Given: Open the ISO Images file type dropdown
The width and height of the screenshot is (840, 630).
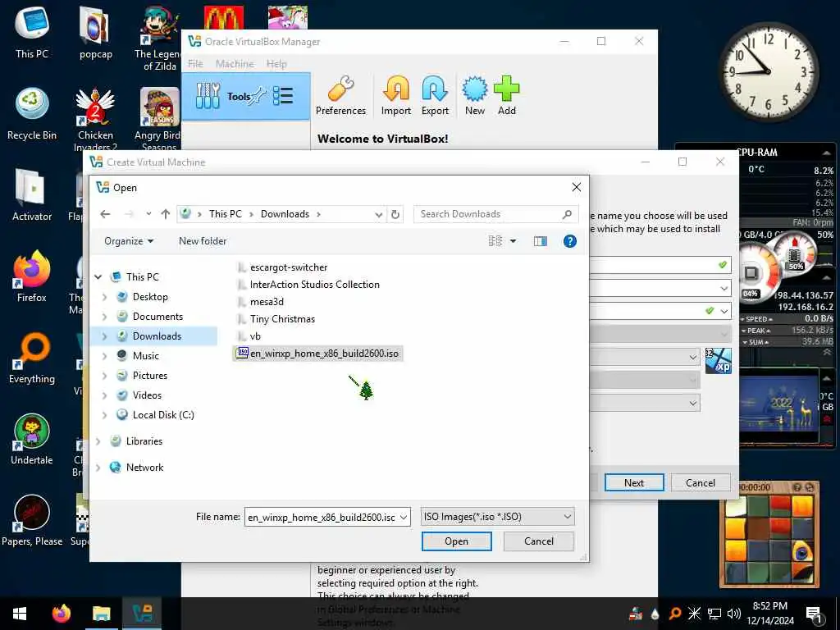Looking at the screenshot, I should pyautogui.click(x=498, y=517).
